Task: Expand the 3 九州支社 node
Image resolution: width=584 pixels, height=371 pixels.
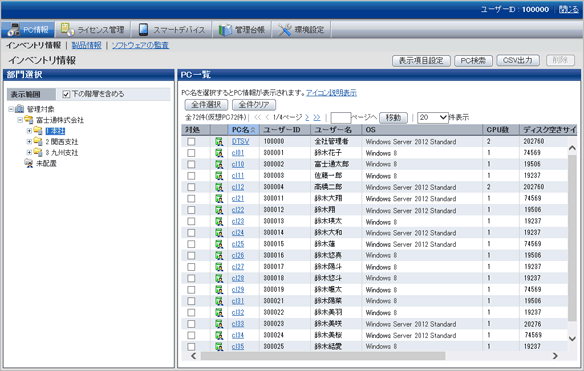Action: (x=29, y=152)
